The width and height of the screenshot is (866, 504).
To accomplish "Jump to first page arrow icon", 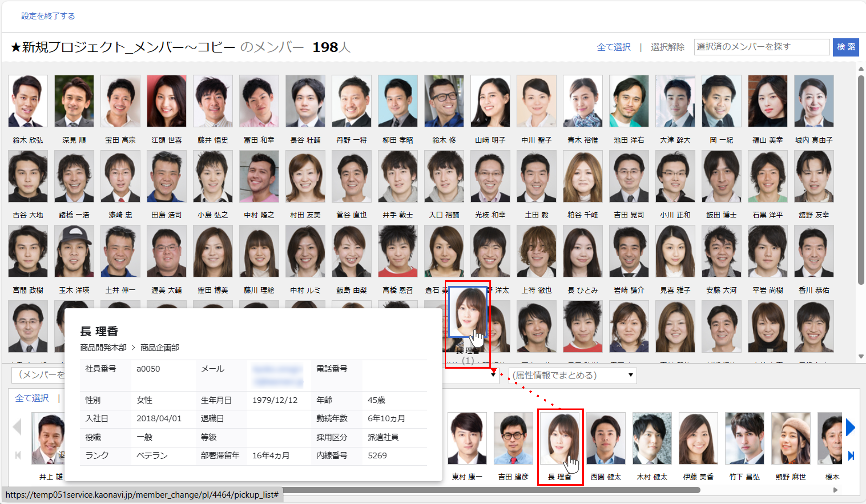I will (x=18, y=455).
